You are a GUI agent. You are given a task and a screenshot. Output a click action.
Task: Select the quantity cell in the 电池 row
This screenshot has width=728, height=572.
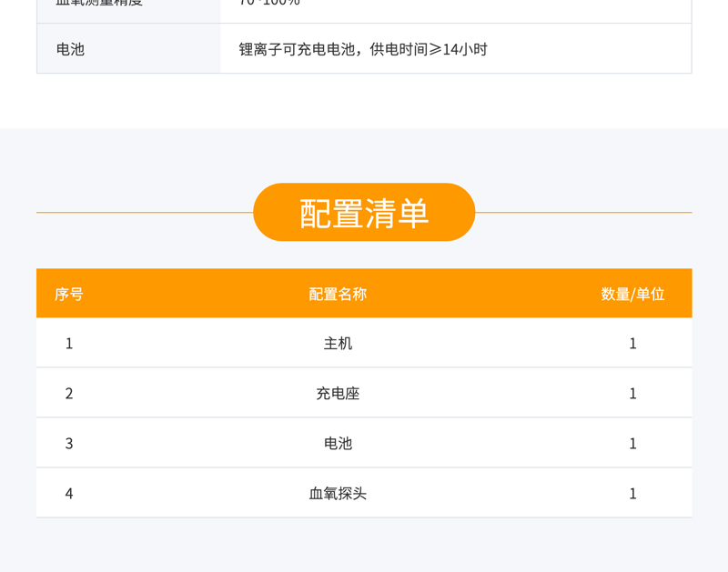pos(632,444)
